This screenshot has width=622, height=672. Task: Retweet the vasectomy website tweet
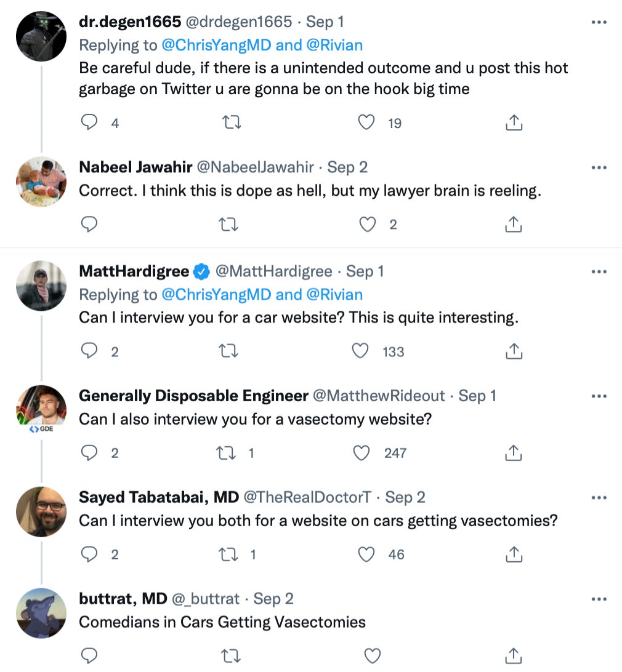click(x=230, y=453)
